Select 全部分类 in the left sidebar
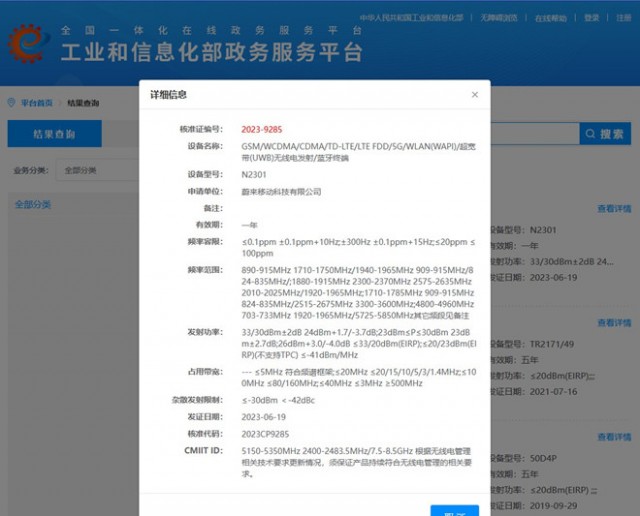Image resolution: width=640 pixels, height=516 pixels. pos(33,205)
